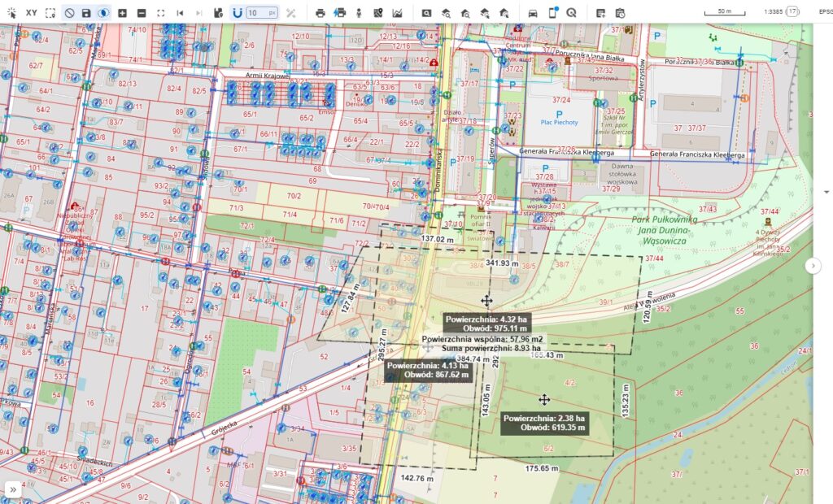The height and width of the screenshot is (504, 833).
Task: Select the rectangle selection tool
Action: [x=50, y=13]
